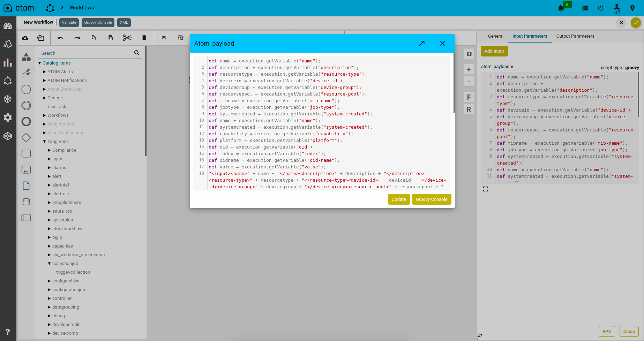Collapse the Catalog items tree
Screen dimensions: 644x341
[x=40, y=63]
